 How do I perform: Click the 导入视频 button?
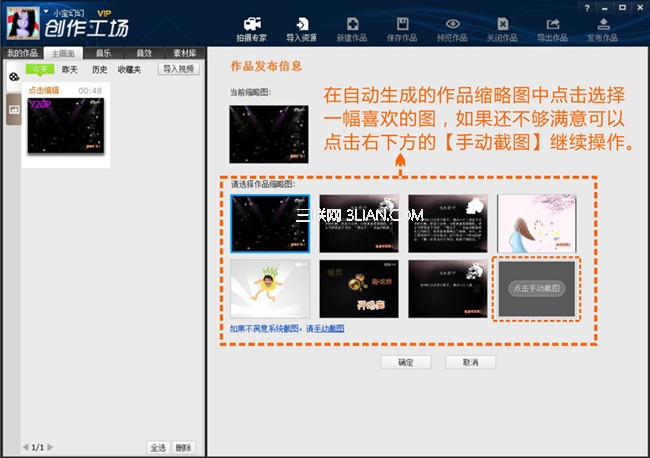pos(179,69)
